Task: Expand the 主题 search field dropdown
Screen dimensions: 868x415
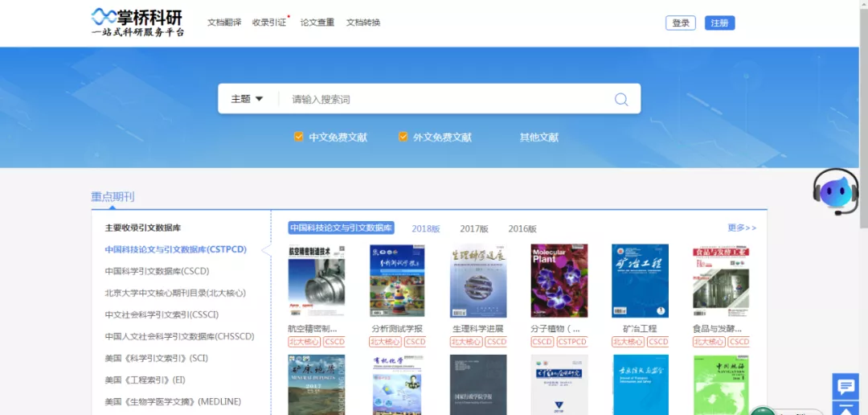Action: [x=247, y=99]
